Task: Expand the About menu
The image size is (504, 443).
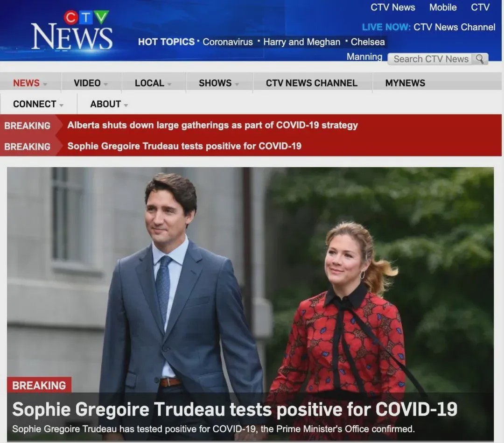Action: (109, 104)
